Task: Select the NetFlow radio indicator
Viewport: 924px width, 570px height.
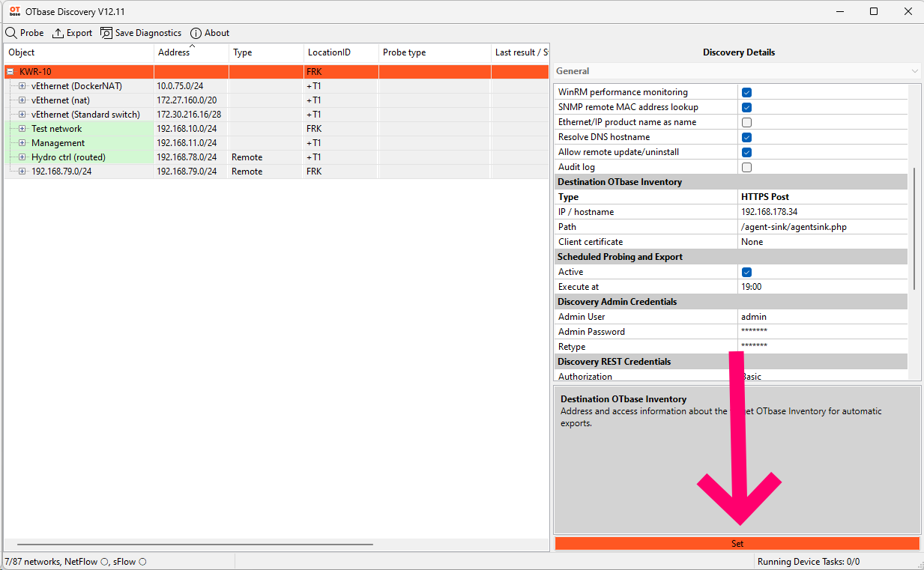Action: pos(104,562)
